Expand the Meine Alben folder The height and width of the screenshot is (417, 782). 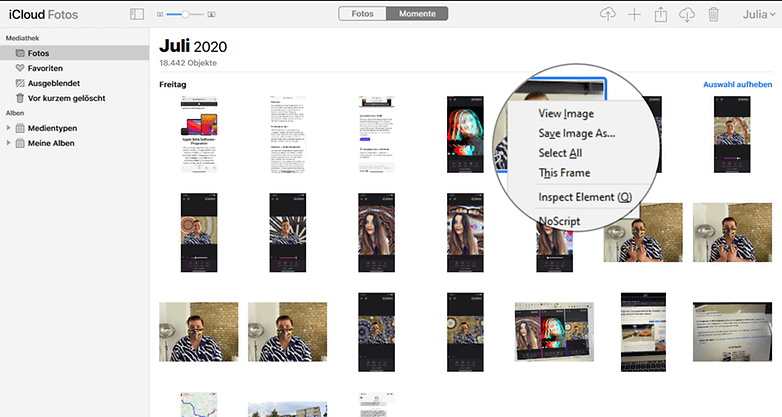(x=10, y=143)
